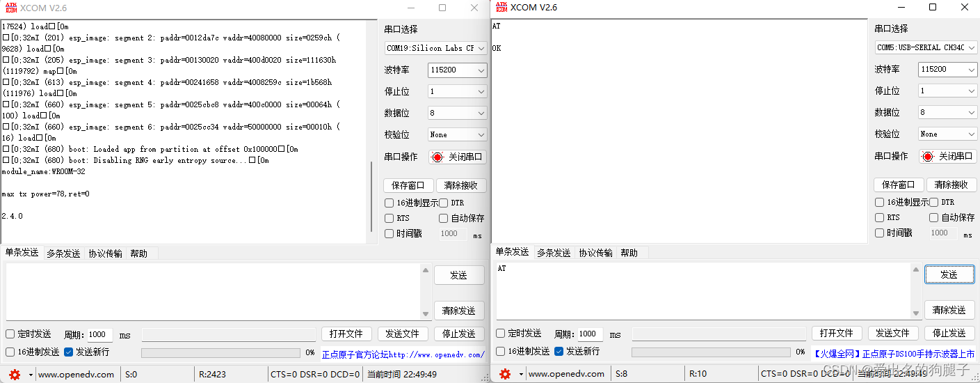Click the send text box in left window
Image resolution: width=980 pixels, height=383 pixels.
pos(214,292)
